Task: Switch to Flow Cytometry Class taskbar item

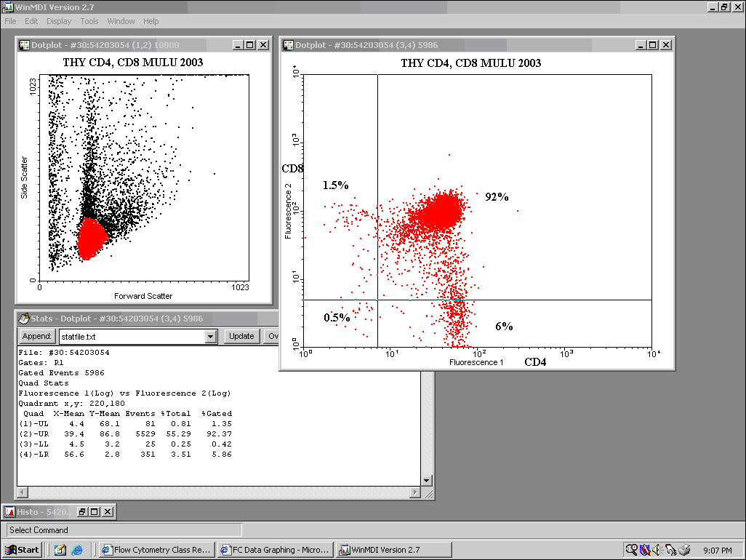Action: (156, 550)
